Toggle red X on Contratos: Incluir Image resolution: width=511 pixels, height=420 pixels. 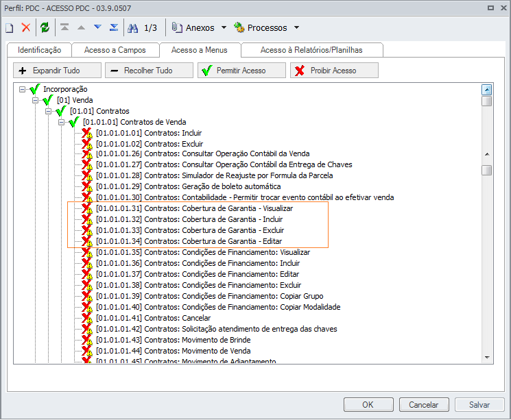(87, 133)
